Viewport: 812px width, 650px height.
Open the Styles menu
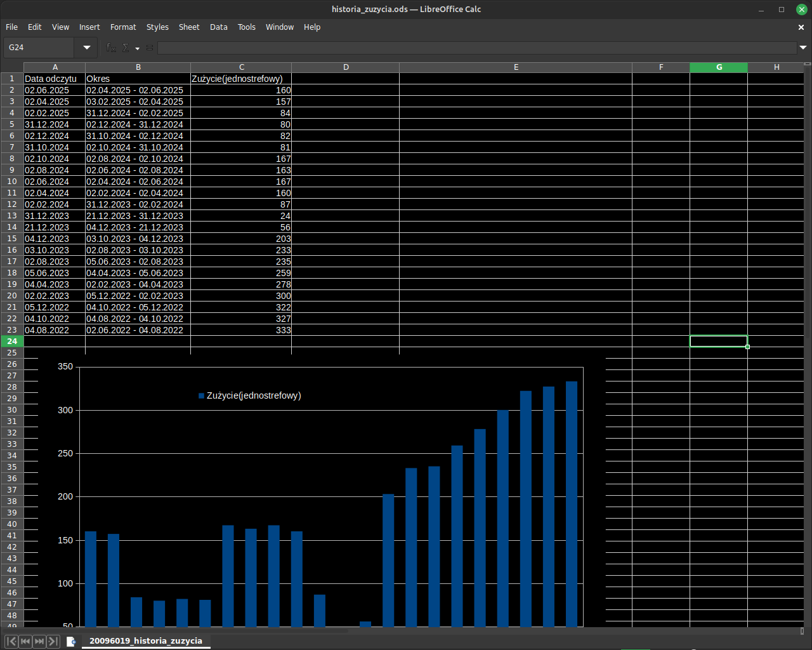coord(157,27)
